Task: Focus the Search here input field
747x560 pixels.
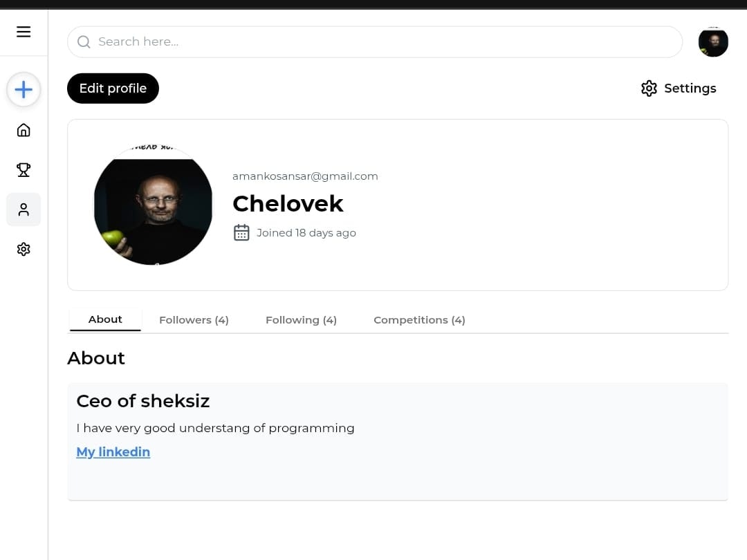Action: coord(375,42)
